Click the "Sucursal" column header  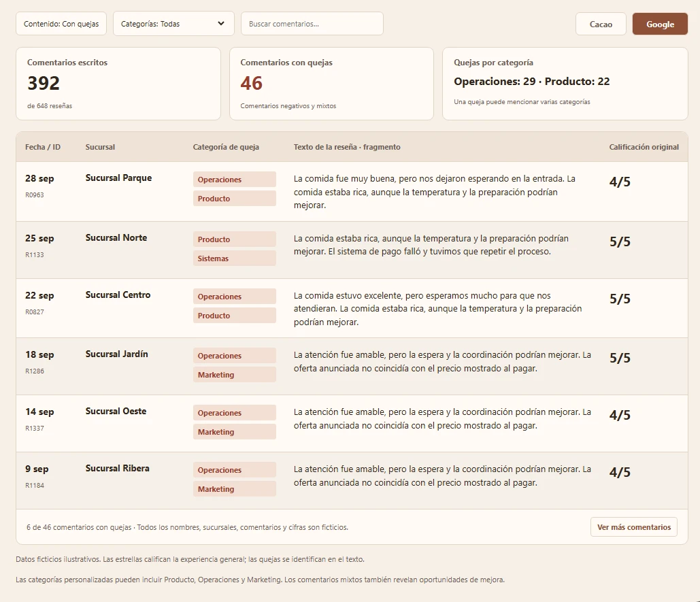pyautogui.click(x=100, y=147)
